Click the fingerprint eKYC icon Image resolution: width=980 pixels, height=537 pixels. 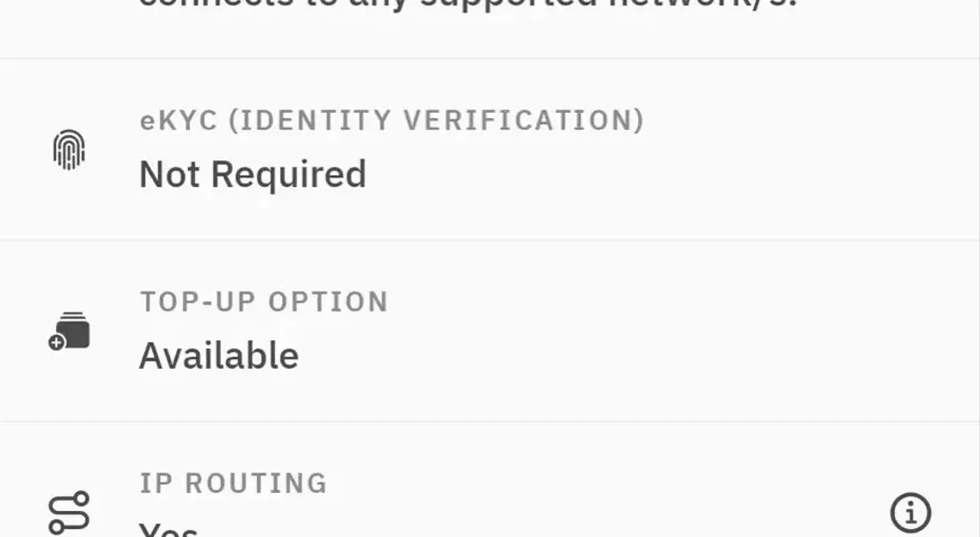[69, 149]
